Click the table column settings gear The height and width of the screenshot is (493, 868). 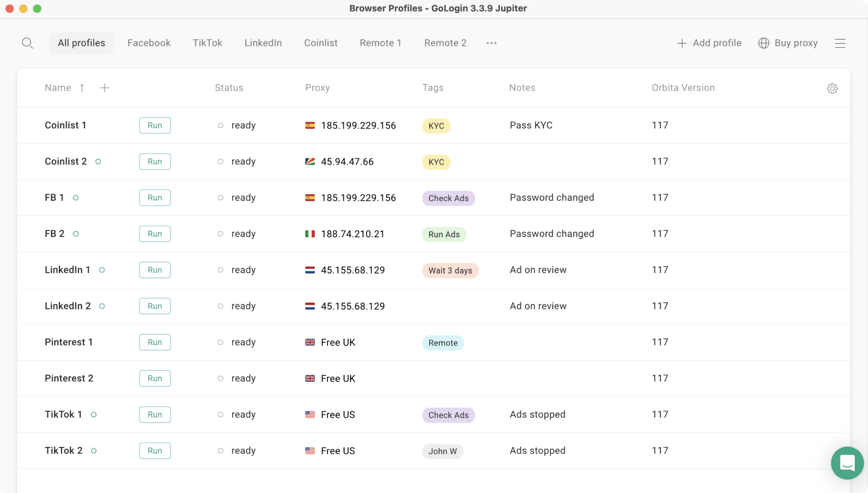point(832,88)
